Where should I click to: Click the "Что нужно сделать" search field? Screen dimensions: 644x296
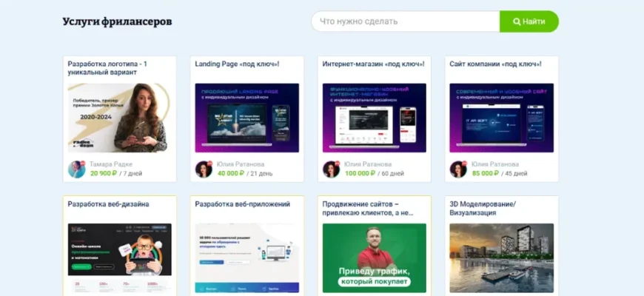[405, 21]
